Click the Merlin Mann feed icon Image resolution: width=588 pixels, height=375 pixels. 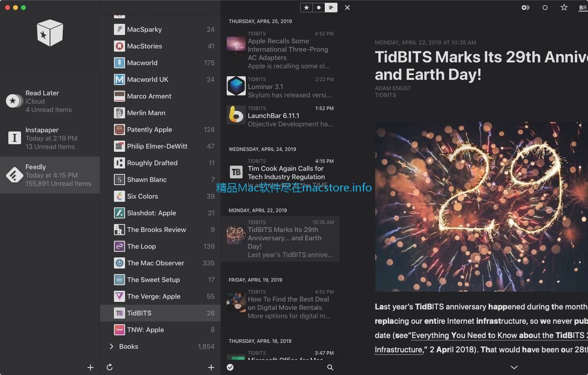pos(120,113)
